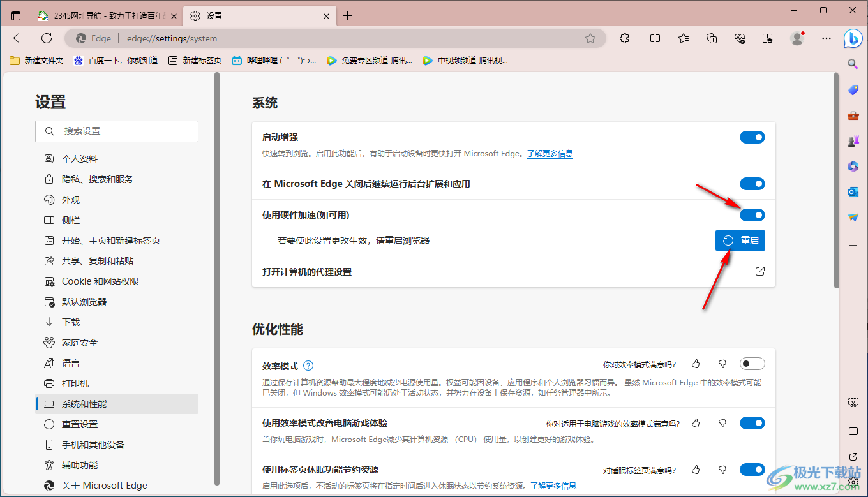Toggle Startup boost switch
The image size is (868, 497).
coord(752,137)
